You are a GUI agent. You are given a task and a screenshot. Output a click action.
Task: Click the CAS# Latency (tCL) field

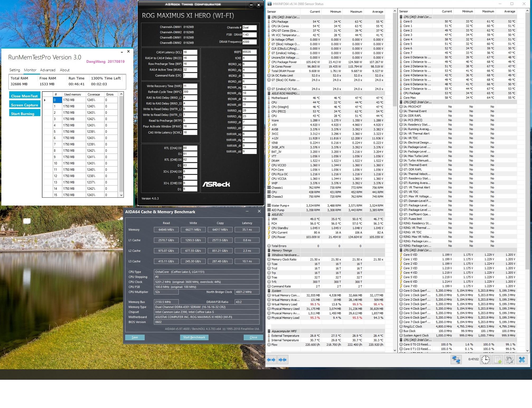(190, 52)
